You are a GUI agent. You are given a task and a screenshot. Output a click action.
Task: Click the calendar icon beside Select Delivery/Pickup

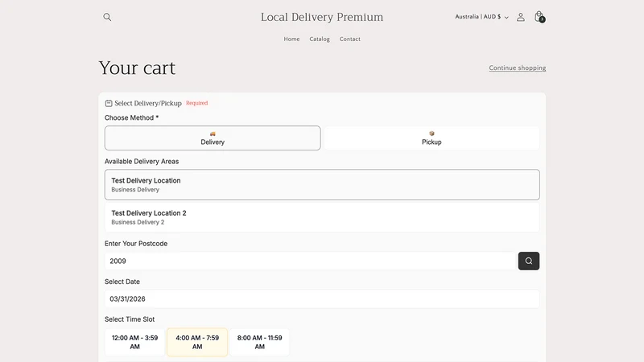(109, 104)
